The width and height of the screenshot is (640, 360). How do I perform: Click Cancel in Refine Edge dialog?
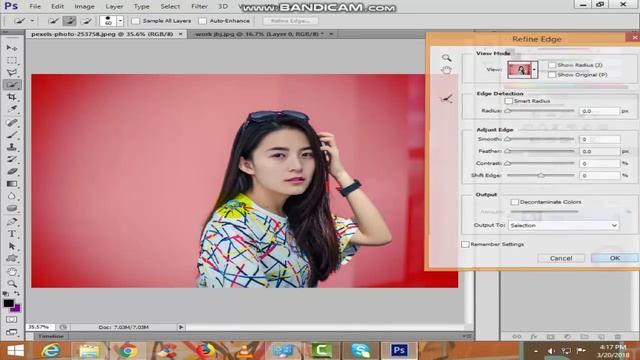[561, 258]
